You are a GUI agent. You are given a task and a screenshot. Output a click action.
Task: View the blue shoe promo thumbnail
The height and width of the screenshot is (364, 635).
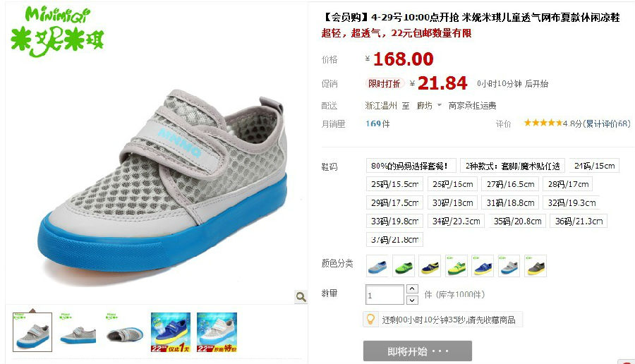click(171, 332)
